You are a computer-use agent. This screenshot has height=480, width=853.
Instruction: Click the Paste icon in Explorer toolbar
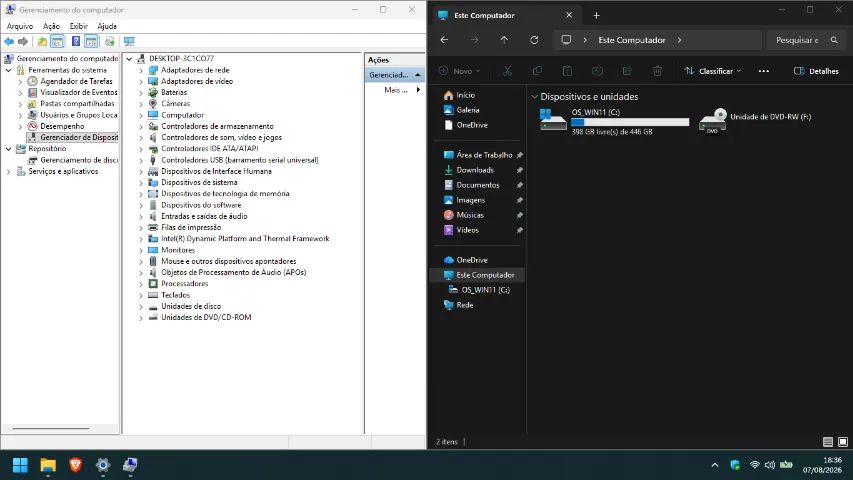(x=567, y=71)
